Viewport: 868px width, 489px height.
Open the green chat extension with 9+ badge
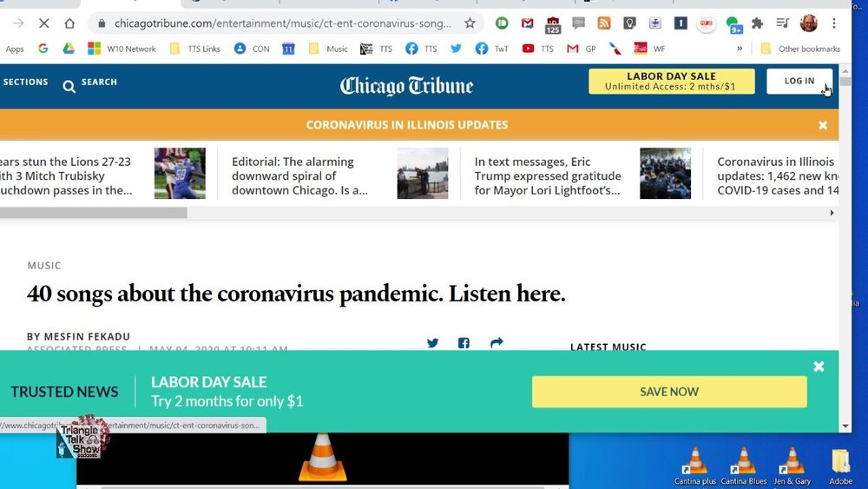pos(733,25)
